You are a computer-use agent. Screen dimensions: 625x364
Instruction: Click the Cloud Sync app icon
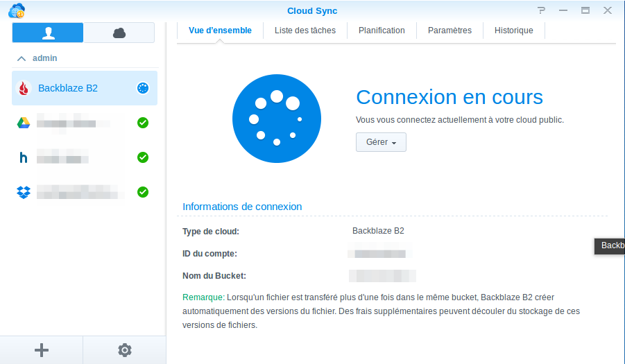pyautogui.click(x=17, y=11)
